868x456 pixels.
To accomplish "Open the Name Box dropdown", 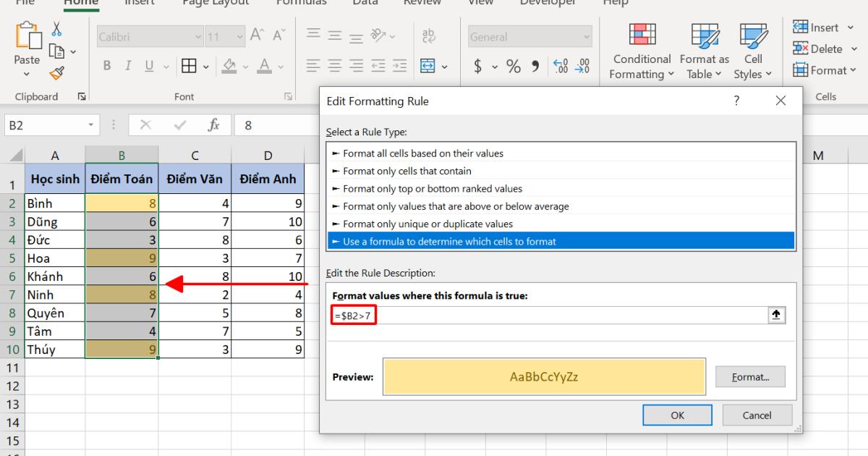I will pyautogui.click(x=92, y=124).
